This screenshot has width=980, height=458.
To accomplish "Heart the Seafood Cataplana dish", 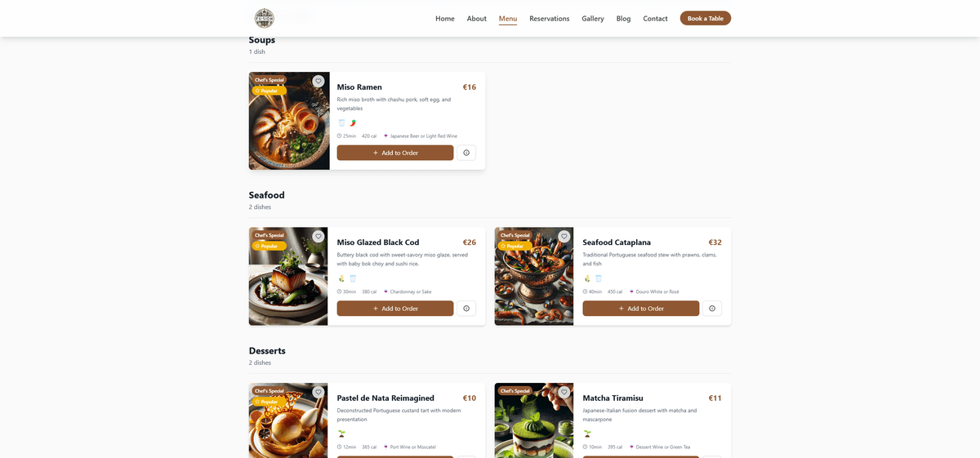I will (564, 237).
